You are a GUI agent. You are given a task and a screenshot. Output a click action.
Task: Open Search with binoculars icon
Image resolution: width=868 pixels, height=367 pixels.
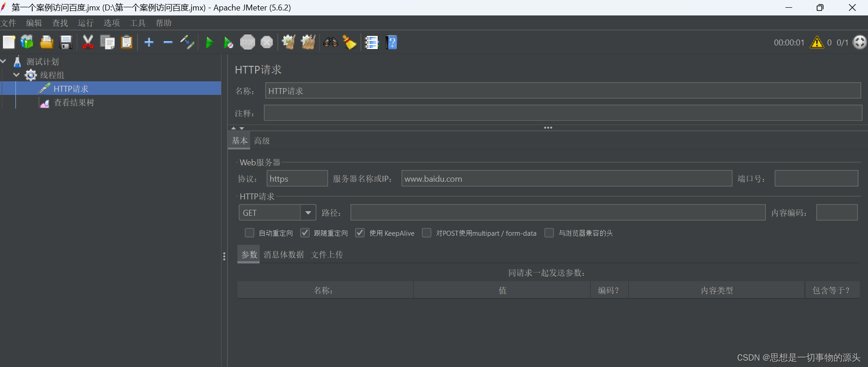pyautogui.click(x=330, y=42)
